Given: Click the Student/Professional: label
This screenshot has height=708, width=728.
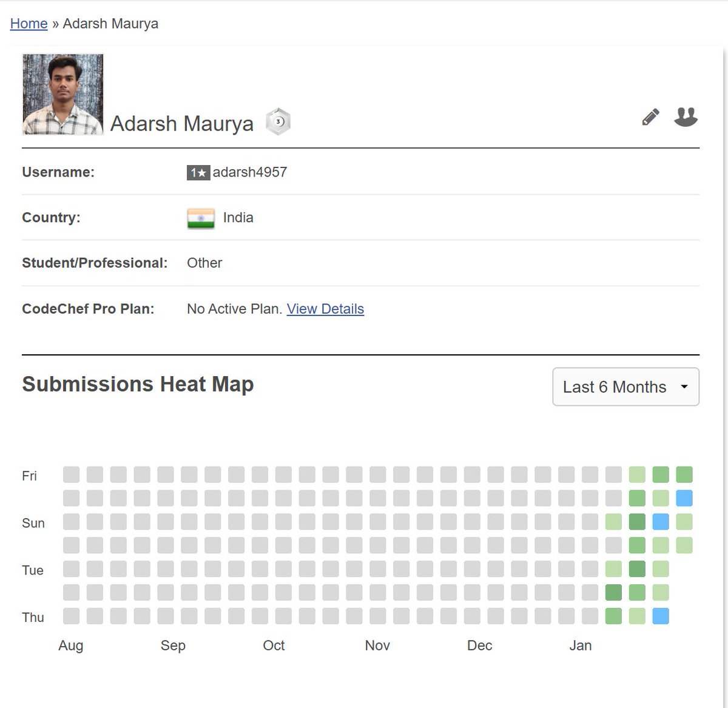Looking at the screenshot, I should tap(95, 263).
